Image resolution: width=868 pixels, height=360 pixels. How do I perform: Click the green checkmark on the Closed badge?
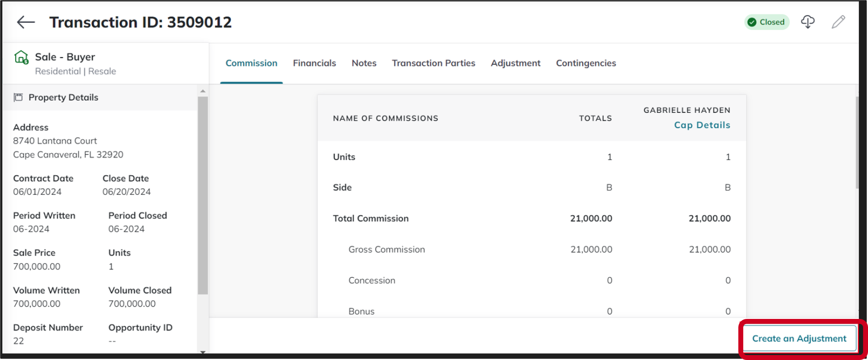[x=752, y=22]
